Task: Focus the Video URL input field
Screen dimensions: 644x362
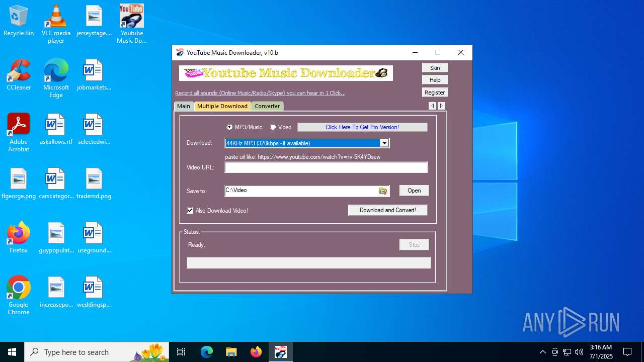Action: pos(326,167)
